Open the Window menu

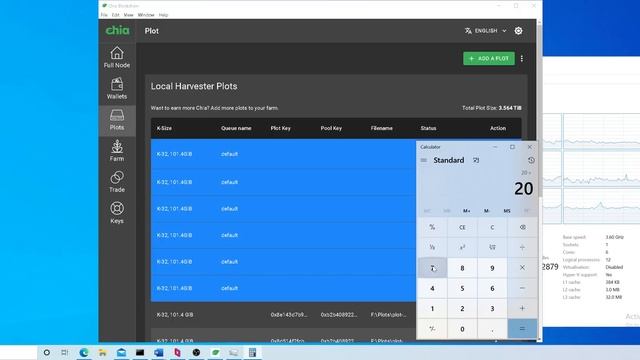pyautogui.click(x=146, y=15)
